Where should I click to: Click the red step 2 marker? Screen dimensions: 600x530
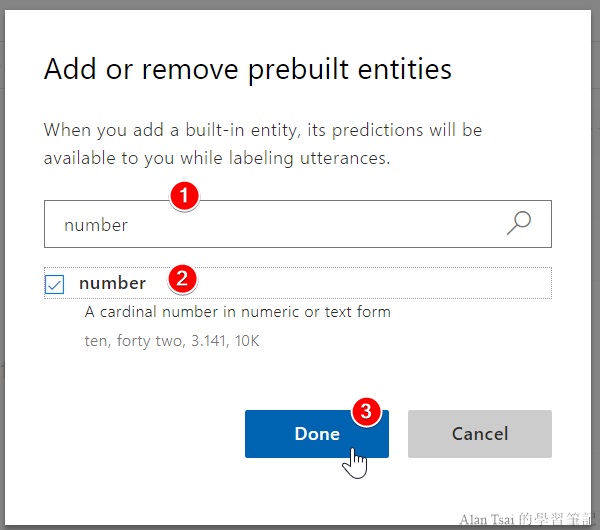tap(180, 279)
